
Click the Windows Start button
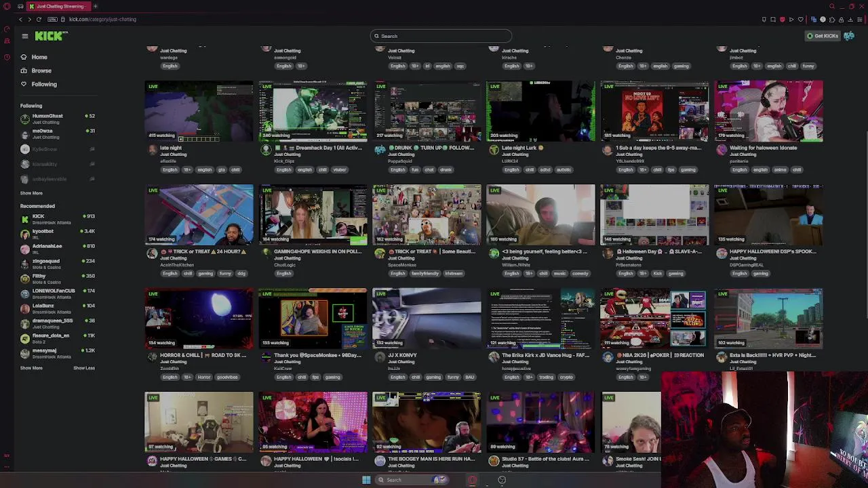click(366, 480)
